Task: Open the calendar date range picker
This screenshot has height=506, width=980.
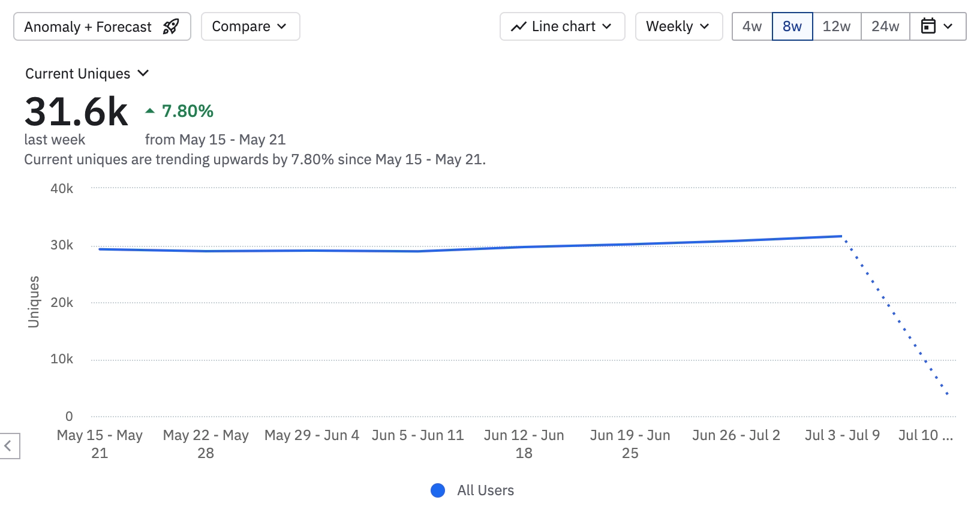Action: (x=928, y=26)
